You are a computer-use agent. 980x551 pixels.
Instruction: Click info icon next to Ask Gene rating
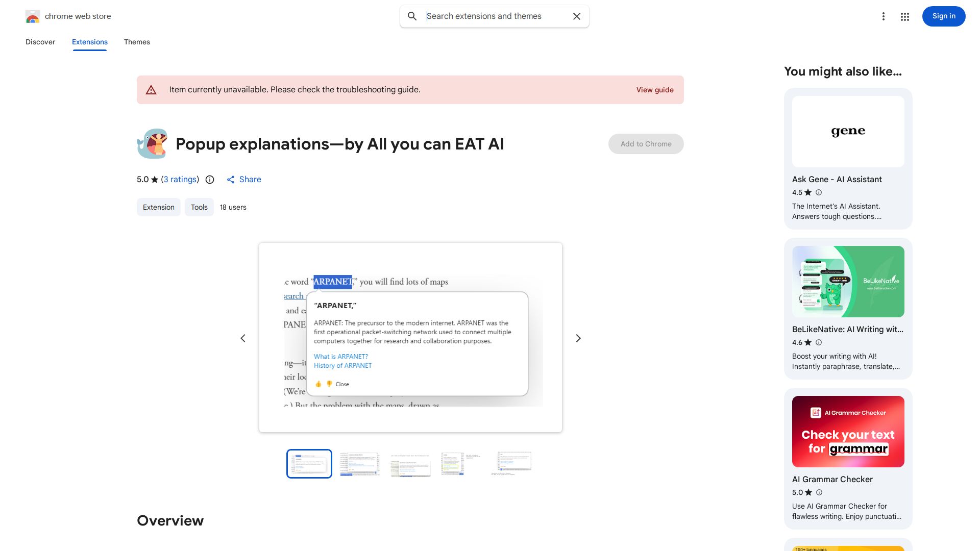[819, 192]
